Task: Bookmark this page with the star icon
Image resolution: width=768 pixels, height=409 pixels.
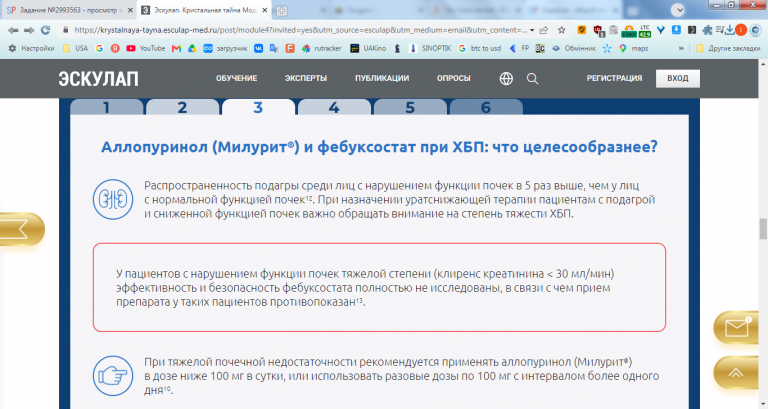Action: (562, 30)
